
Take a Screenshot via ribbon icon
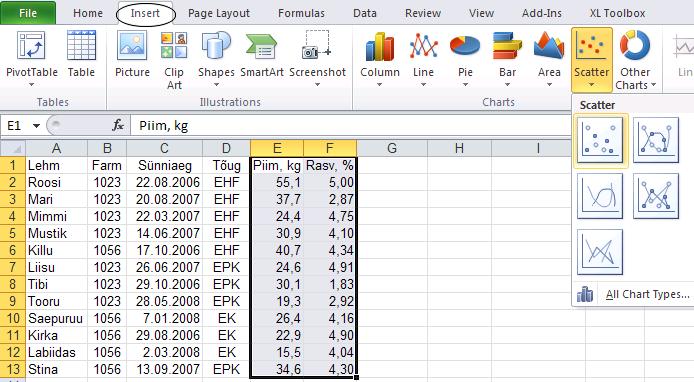tap(317, 45)
